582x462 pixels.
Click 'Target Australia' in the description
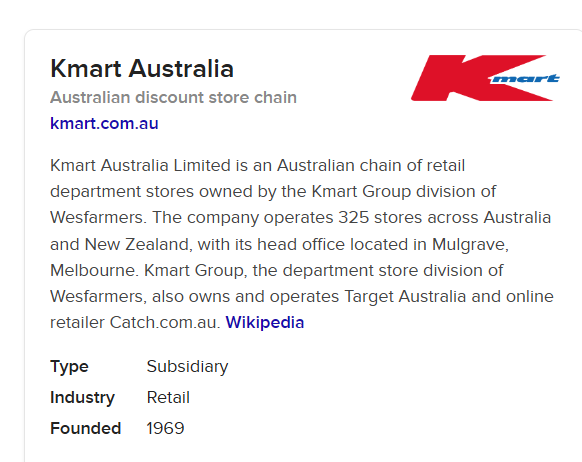pos(405,296)
